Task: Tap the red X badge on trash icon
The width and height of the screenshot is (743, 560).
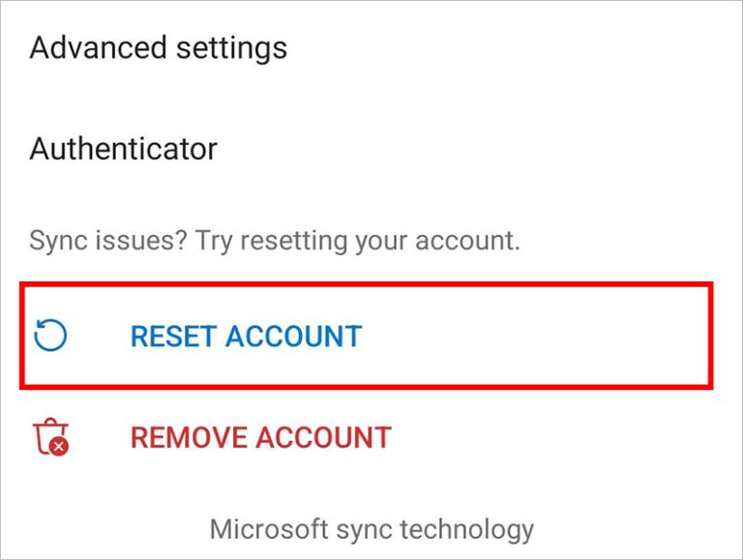Action: pos(59,446)
